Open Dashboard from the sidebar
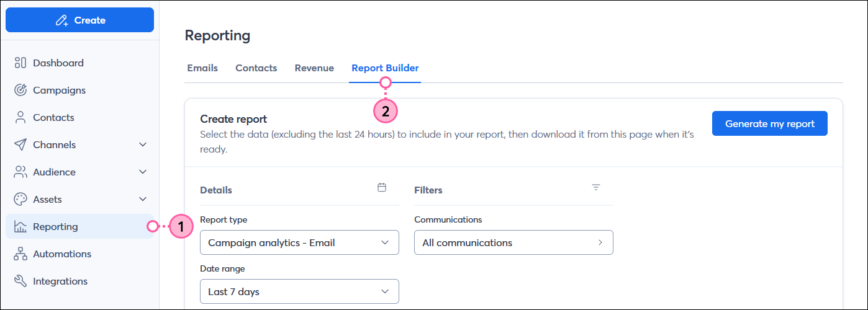The image size is (868, 310). pyautogui.click(x=79, y=63)
